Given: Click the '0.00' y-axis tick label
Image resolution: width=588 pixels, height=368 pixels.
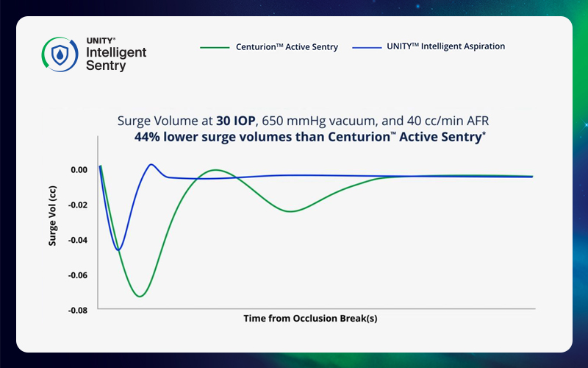Looking at the screenshot, I should point(79,170).
